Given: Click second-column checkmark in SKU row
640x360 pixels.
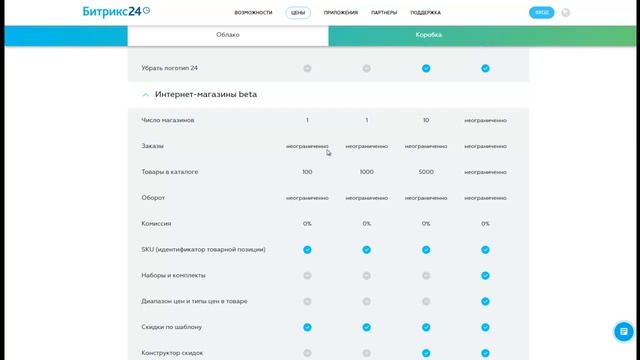Looking at the screenshot, I should click(367, 249).
